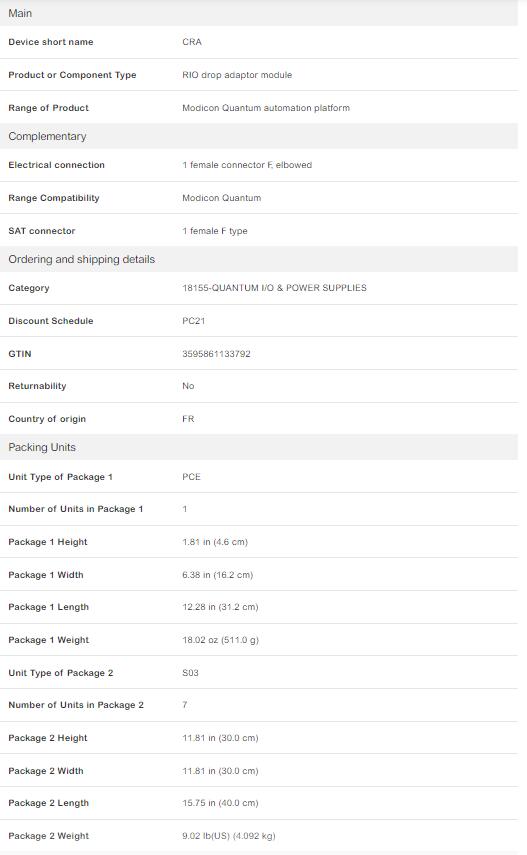
Task: Click the Device short name row label
Action: 51,42
